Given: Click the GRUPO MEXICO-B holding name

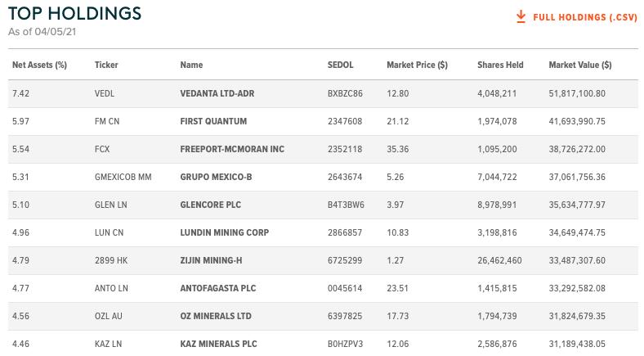Looking at the screenshot, I should pos(216,177).
